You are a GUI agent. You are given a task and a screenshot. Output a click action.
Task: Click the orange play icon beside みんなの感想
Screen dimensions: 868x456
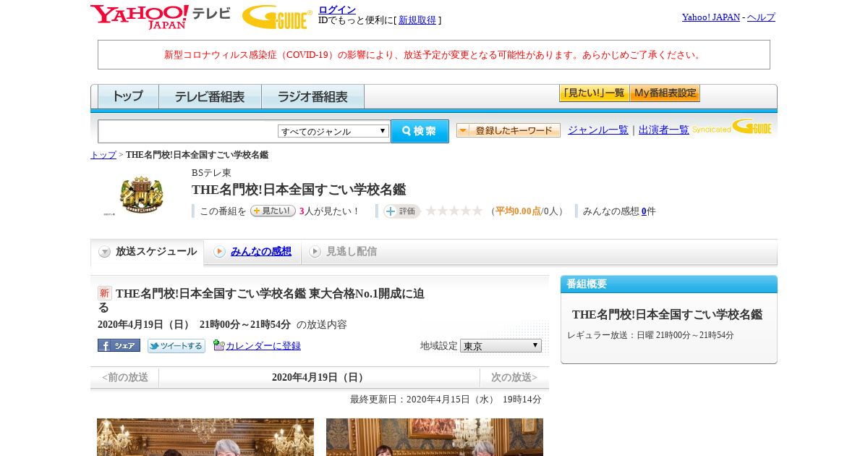point(220,252)
